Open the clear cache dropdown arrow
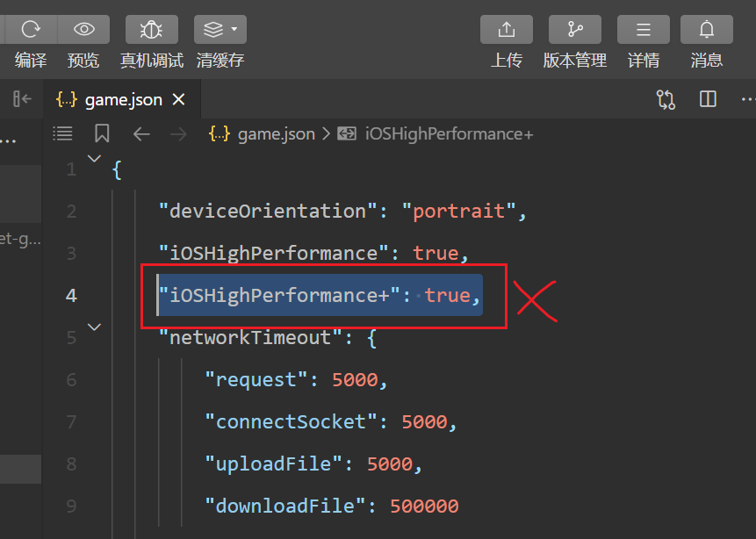The height and width of the screenshot is (539, 756). [234, 29]
